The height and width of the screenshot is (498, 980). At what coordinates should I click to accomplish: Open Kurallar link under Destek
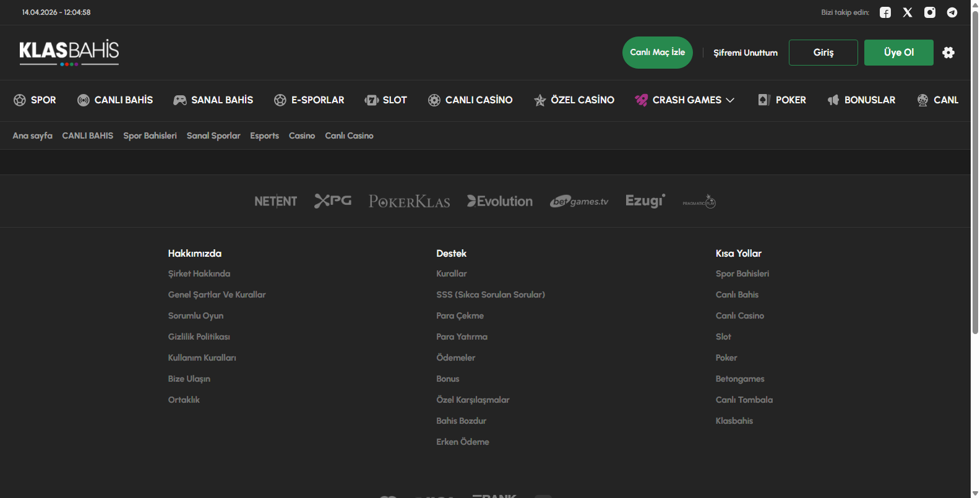452,273
